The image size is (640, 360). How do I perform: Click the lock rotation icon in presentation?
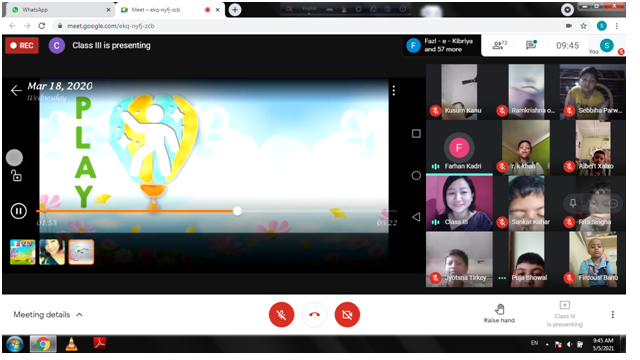16,176
